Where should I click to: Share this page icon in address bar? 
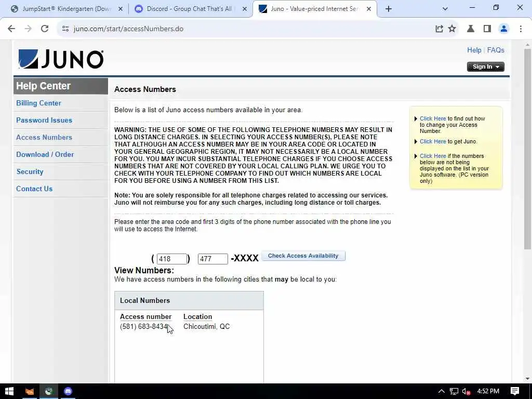(x=439, y=29)
